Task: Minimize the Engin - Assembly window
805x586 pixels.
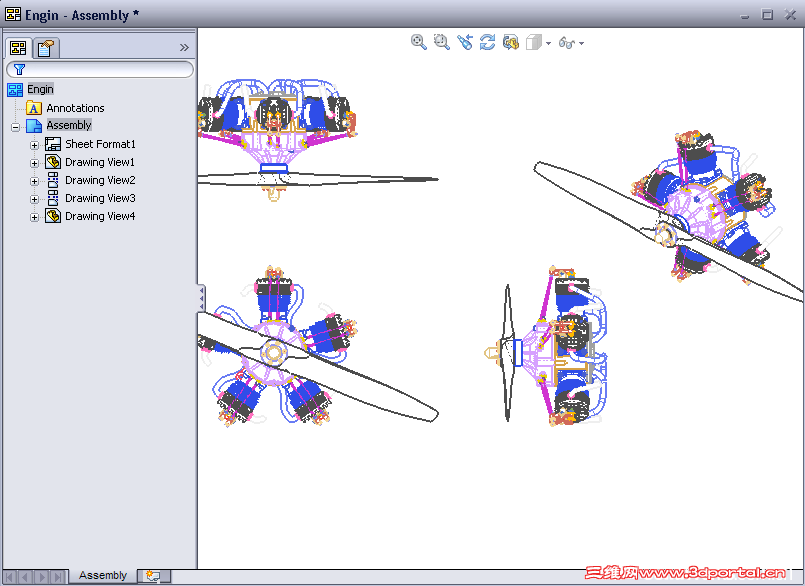Action: click(x=745, y=15)
